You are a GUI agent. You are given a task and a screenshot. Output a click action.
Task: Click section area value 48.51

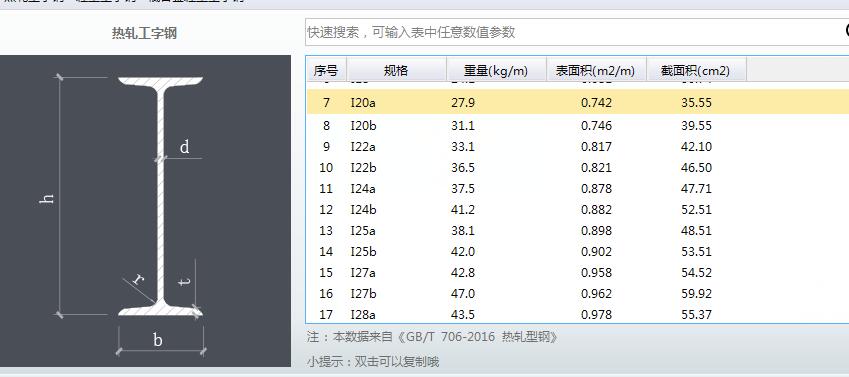(696, 231)
